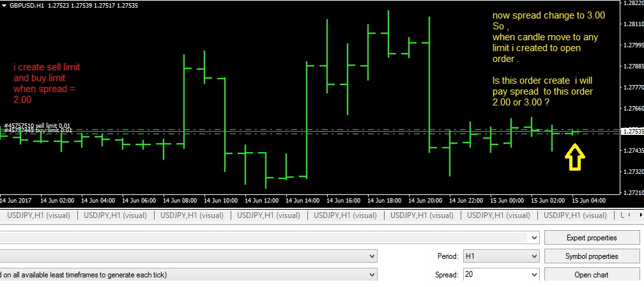Click the '15 Jun 04:00' time axis label
This screenshot has width=644, height=287.
pyautogui.click(x=588, y=201)
